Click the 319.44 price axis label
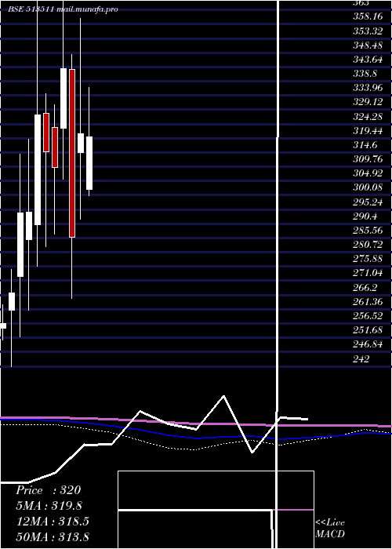The image size is (392, 549). [x=368, y=131]
